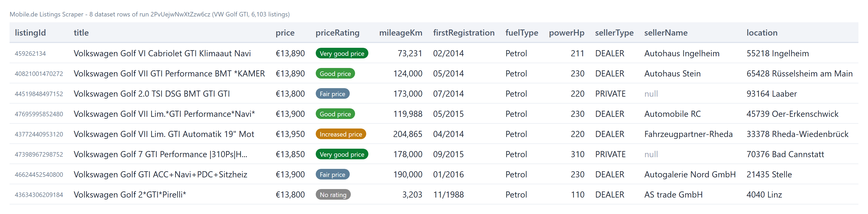Image resolution: width=868 pixels, height=214 pixels.
Task: Select the location column header
Action: point(762,33)
